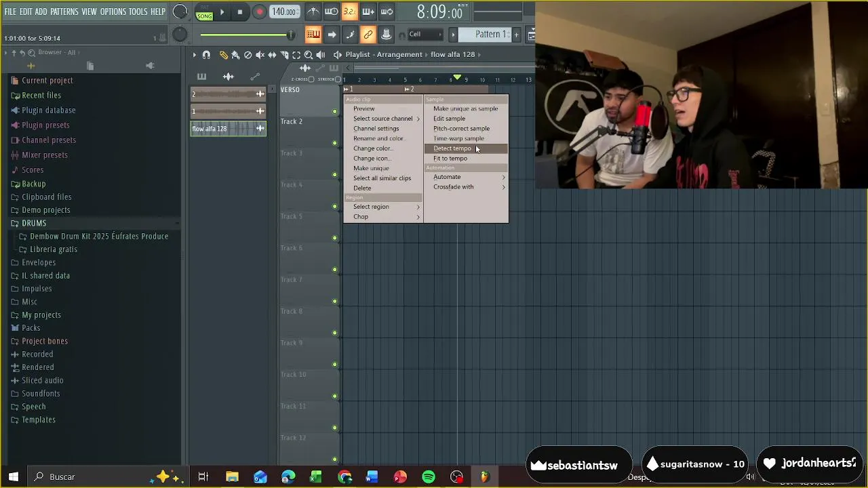Open Spotify from the taskbar
The height and width of the screenshot is (488, 868).
pyautogui.click(x=428, y=476)
